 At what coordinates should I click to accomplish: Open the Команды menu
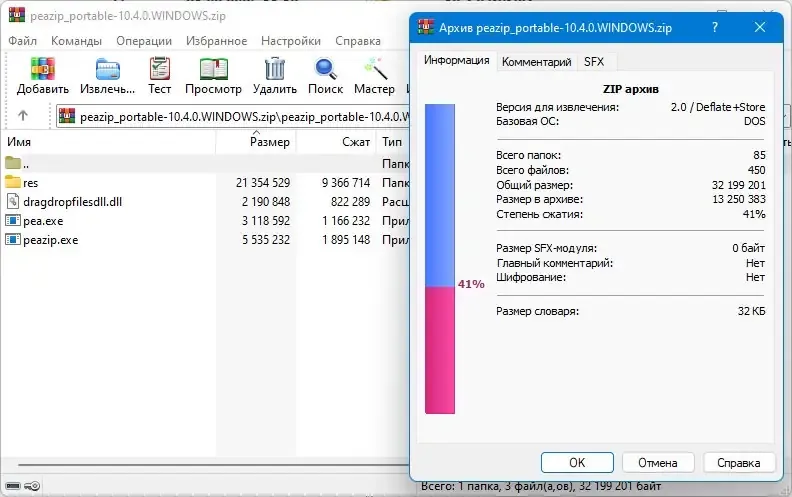[x=76, y=41]
